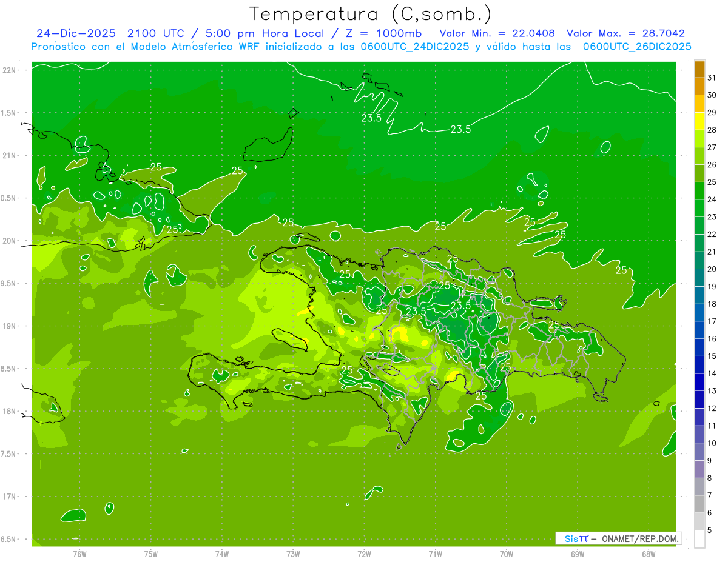The height and width of the screenshot is (562, 728).
Task: Click the "21N" latitude axis label
Action: [9, 156]
